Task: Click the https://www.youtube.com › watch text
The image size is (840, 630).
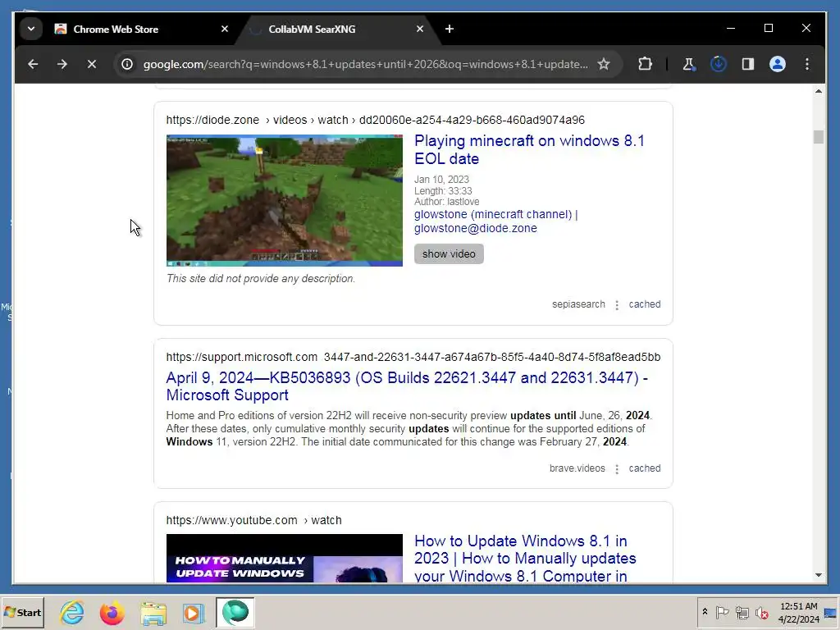Action: coord(253,520)
